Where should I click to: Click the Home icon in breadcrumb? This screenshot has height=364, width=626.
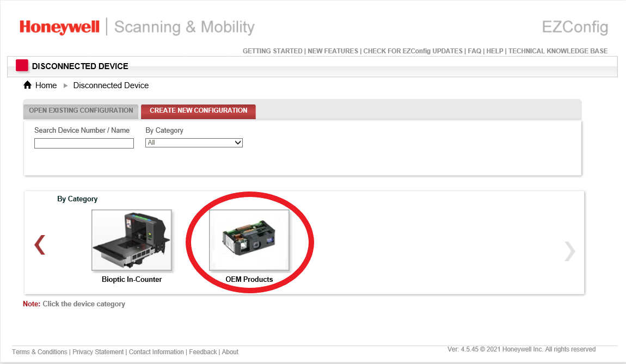27,85
